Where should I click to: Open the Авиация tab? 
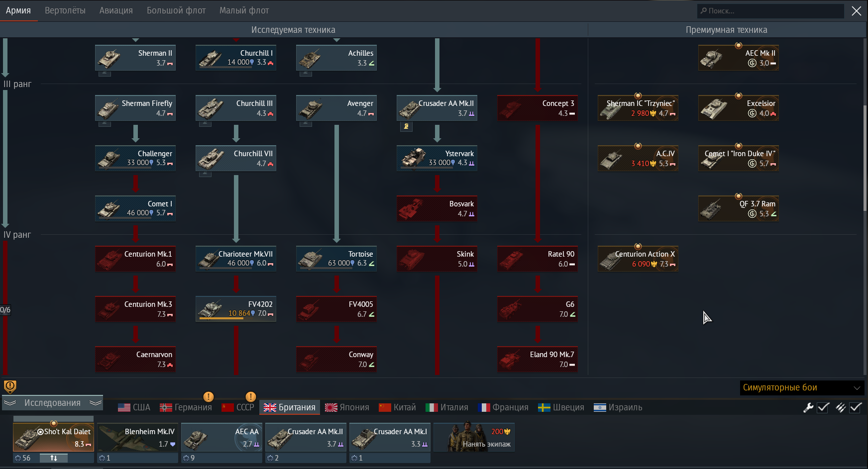click(116, 10)
